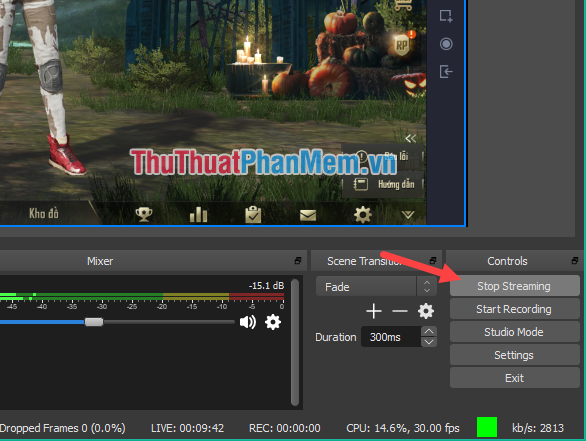Open the Fade transition dropdown
Image resolution: width=586 pixels, height=441 pixels.
click(x=376, y=287)
